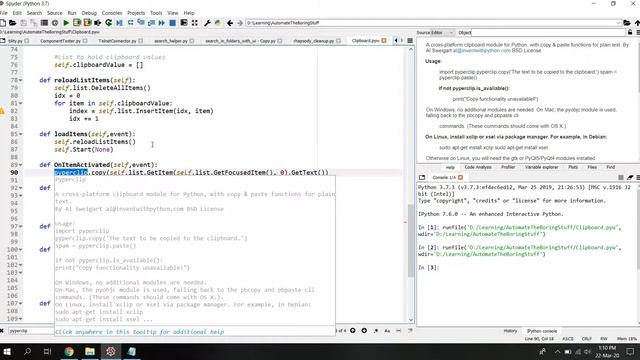Click the Object input field in Help

click(548, 32)
